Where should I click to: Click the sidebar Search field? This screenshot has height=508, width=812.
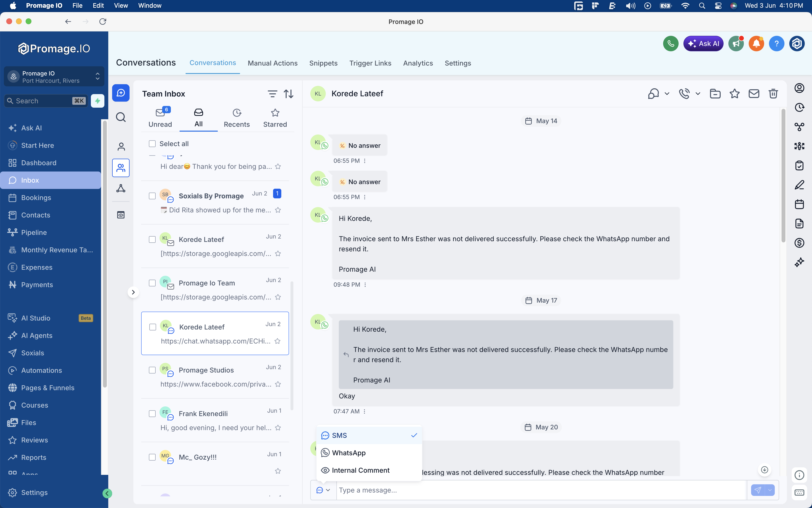point(46,101)
